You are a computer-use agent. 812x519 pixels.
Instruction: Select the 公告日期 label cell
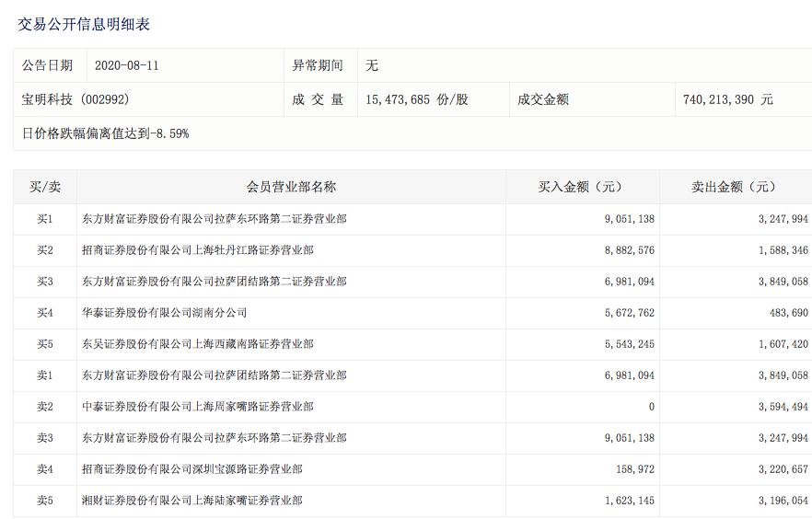(51, 65)
